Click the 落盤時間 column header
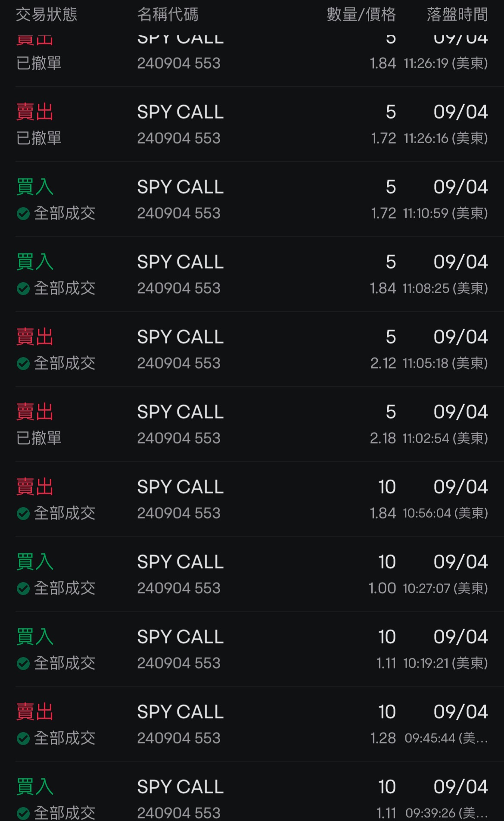The width and height of the screenshot is (504, 821). [457, 15]
